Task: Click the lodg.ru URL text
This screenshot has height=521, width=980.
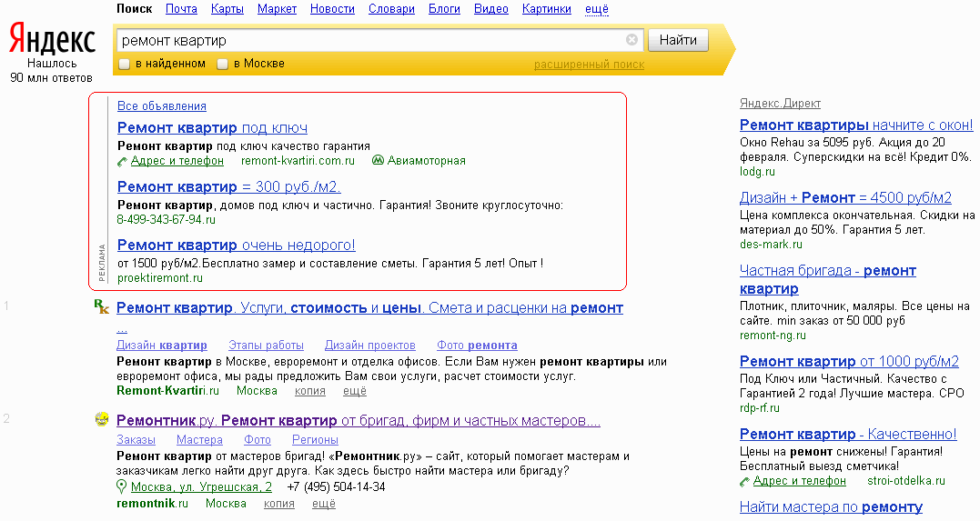Action: pos(757,171)
